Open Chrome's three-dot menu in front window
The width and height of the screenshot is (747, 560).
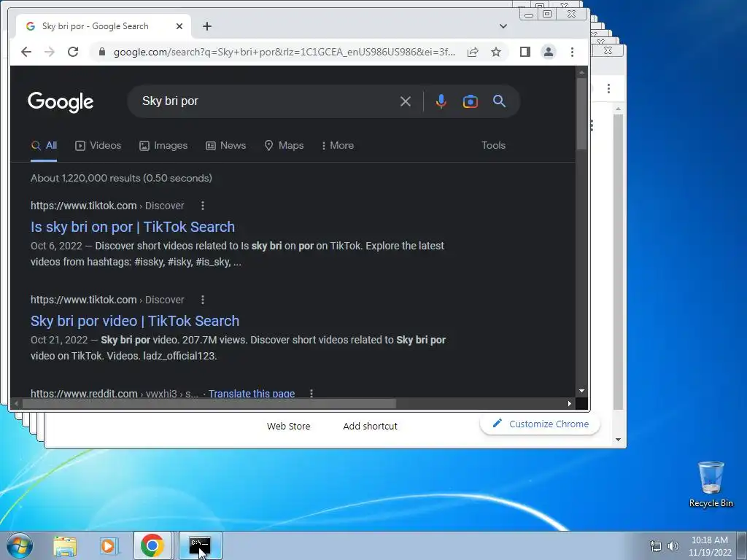tap(572, 52)
